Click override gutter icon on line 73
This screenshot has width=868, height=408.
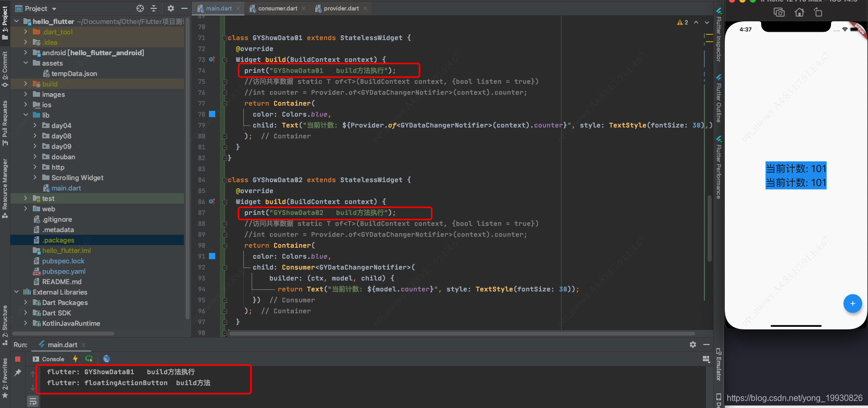click(x=212, y=59)
